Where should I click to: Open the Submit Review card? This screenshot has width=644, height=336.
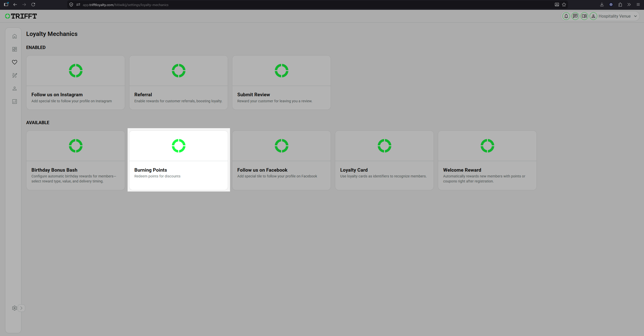pos(281,82)
